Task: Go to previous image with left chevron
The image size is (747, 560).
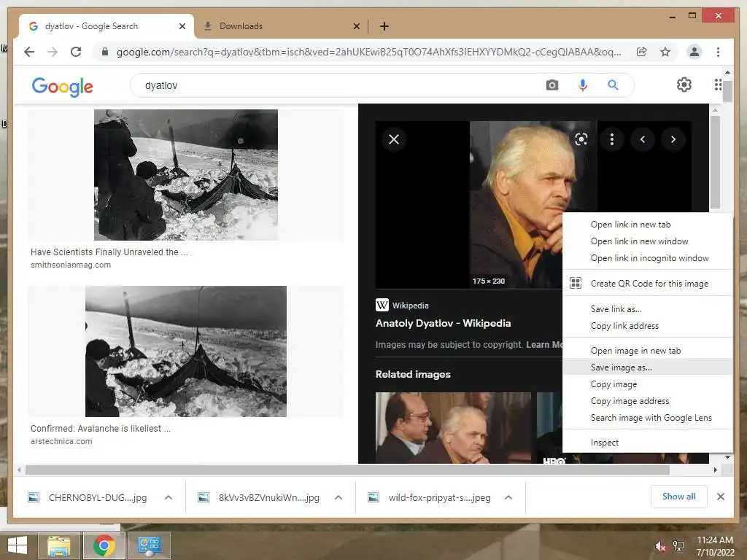Action: click(643, 139)
